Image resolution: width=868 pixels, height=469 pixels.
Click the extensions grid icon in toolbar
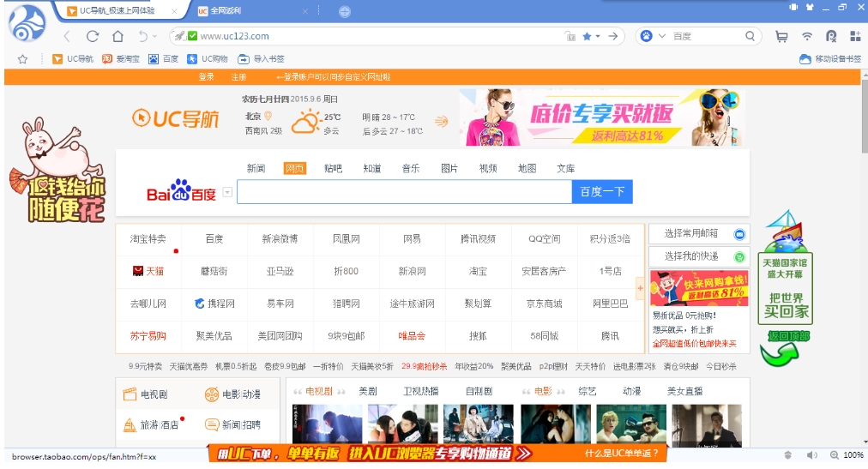(x=855, y=37)
